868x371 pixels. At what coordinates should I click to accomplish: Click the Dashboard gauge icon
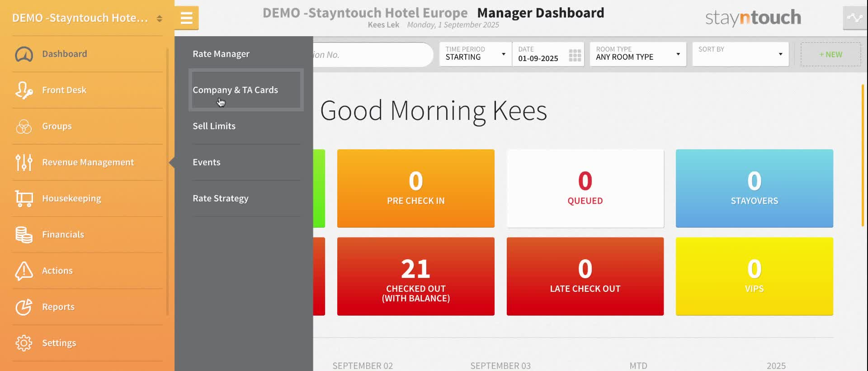[x=24, y=54]
